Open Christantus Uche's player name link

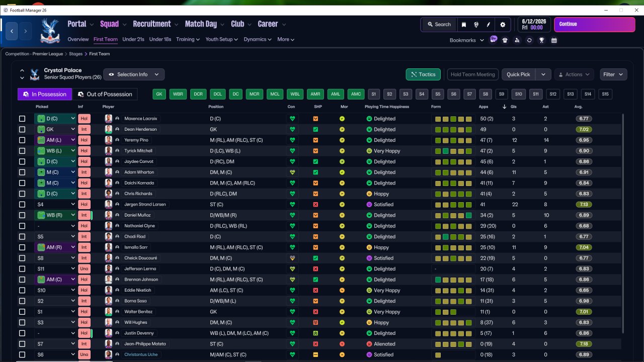(141, 354)
